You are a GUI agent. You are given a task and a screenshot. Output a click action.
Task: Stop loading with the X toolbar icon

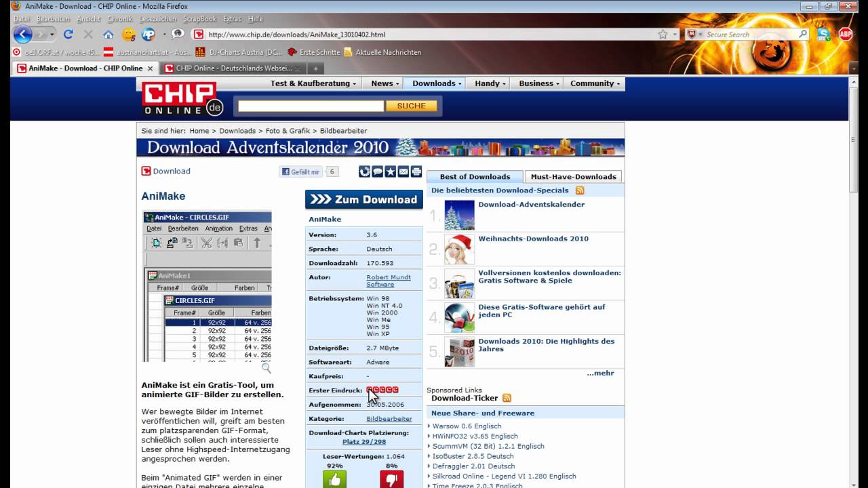pos(88,34)
